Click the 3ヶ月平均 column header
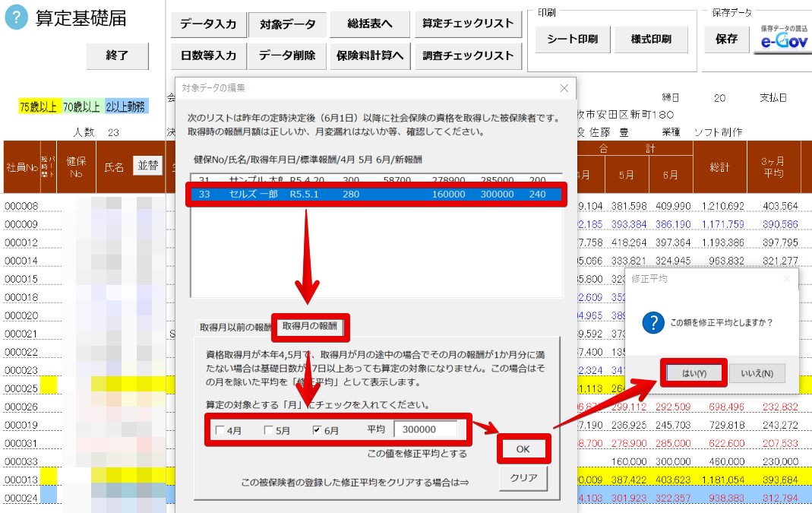 tap(773, 167)
